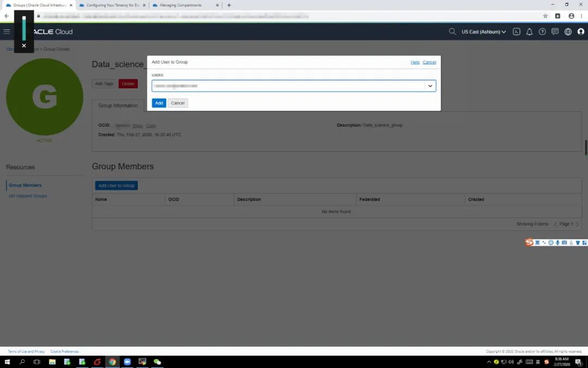This screenshot has height=368, width=588.
Task: Open the Sogou toolbox grid icon
Action: point(585,243)
